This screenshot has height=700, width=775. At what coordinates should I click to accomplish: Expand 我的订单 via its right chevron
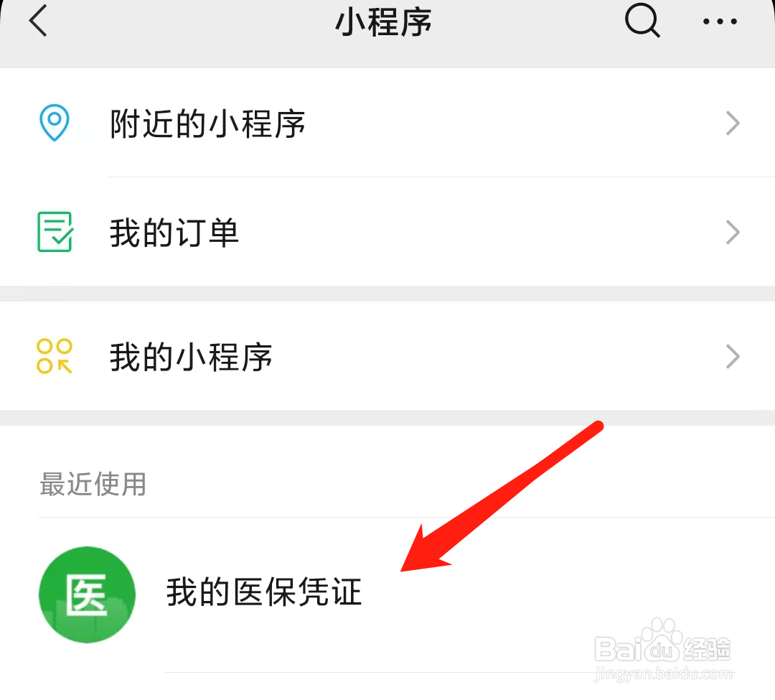pos(733,233)
